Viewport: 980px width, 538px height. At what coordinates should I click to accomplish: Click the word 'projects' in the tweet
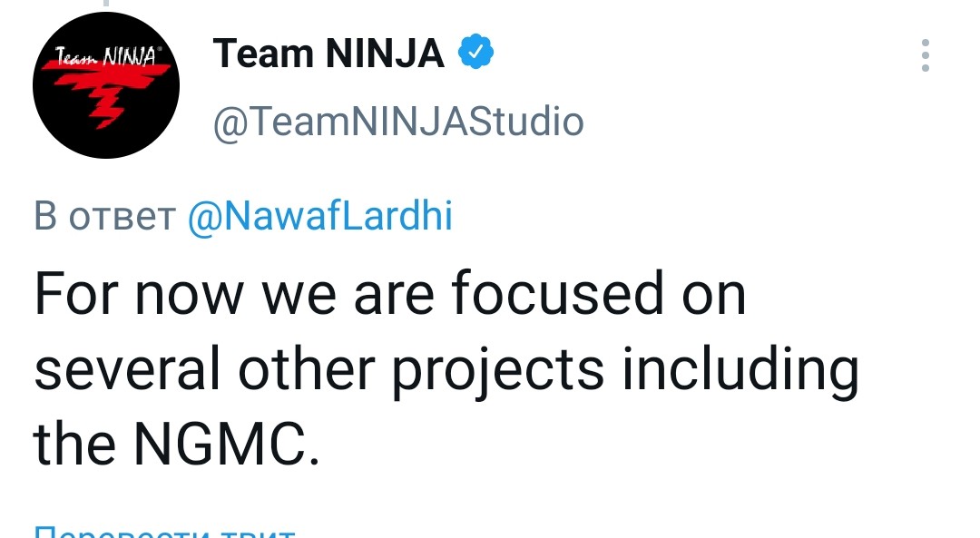pyautogui.click(x=498, y=371)
